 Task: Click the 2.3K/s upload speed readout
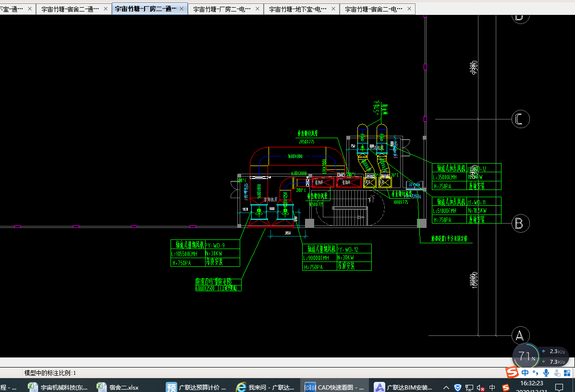(557, 351)
